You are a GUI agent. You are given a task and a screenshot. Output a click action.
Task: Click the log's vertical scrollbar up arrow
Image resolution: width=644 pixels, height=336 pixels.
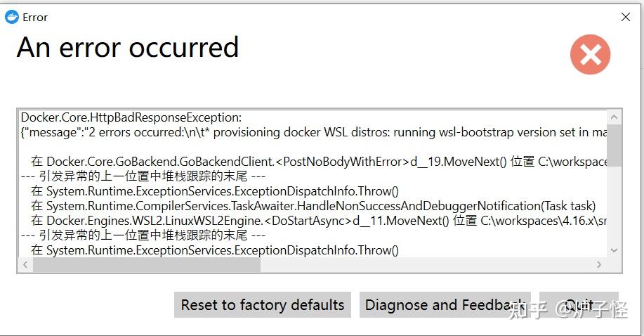tap(614, 117)
